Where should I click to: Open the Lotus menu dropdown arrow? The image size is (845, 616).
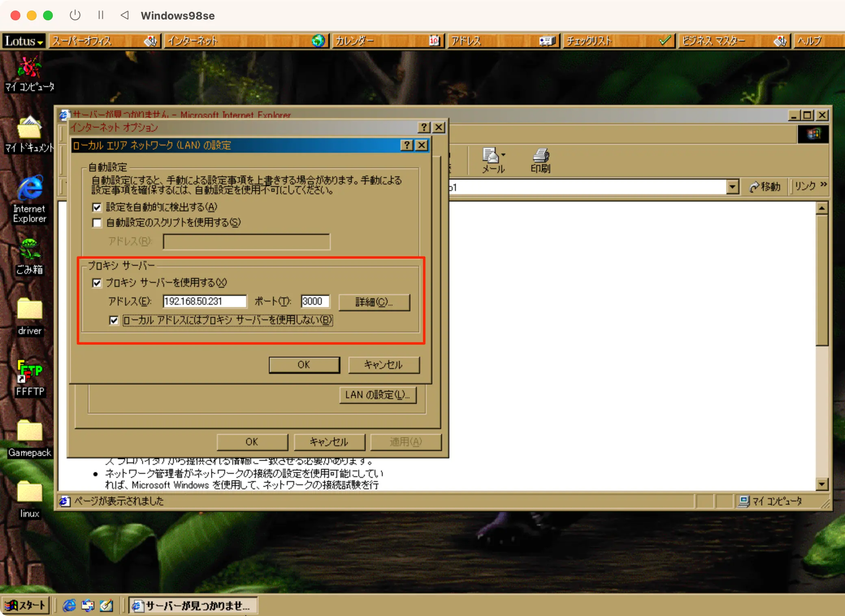tap(40, 42)
